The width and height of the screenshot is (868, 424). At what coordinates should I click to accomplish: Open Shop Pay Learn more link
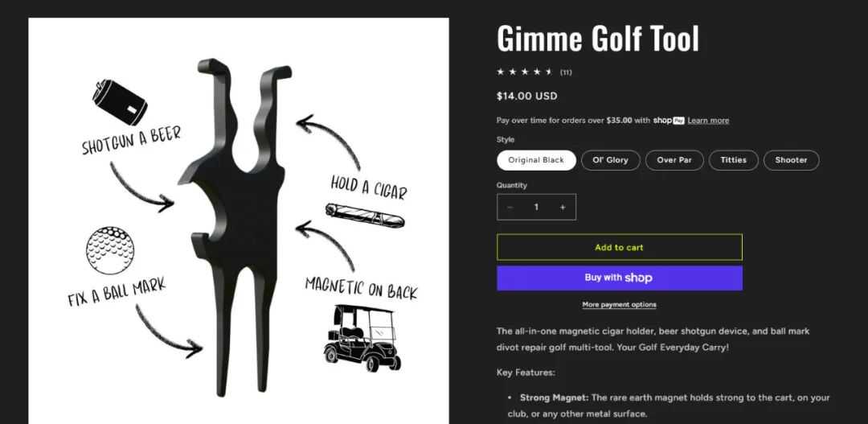[x=708, y=120]
